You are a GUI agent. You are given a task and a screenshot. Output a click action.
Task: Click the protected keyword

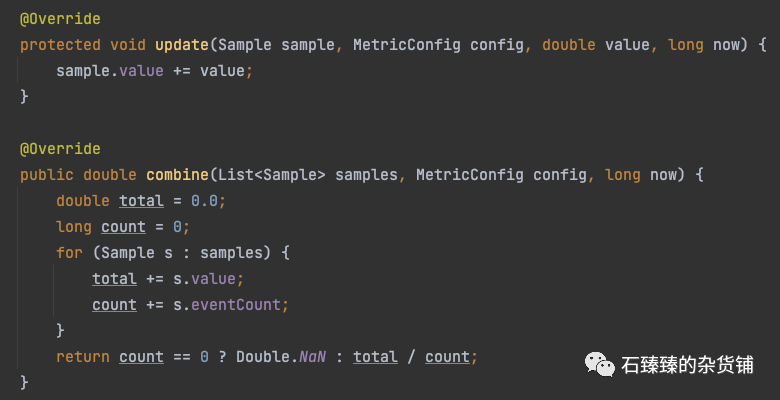60,45
